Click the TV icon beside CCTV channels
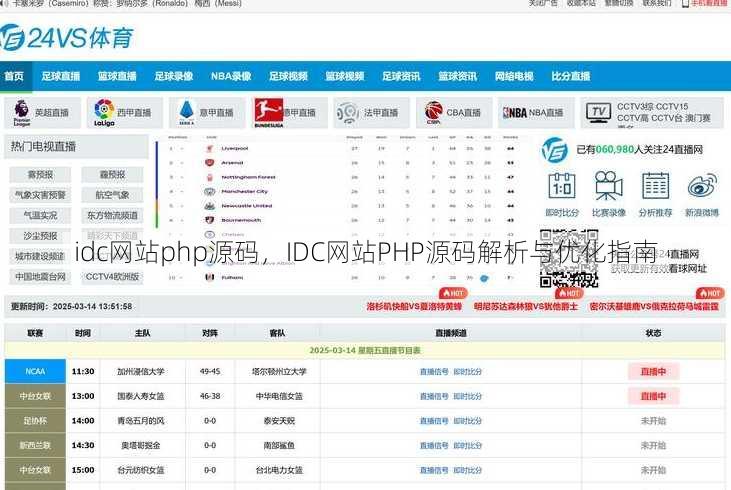The height and width of the screenshot is (490, 731). (599, 112)
